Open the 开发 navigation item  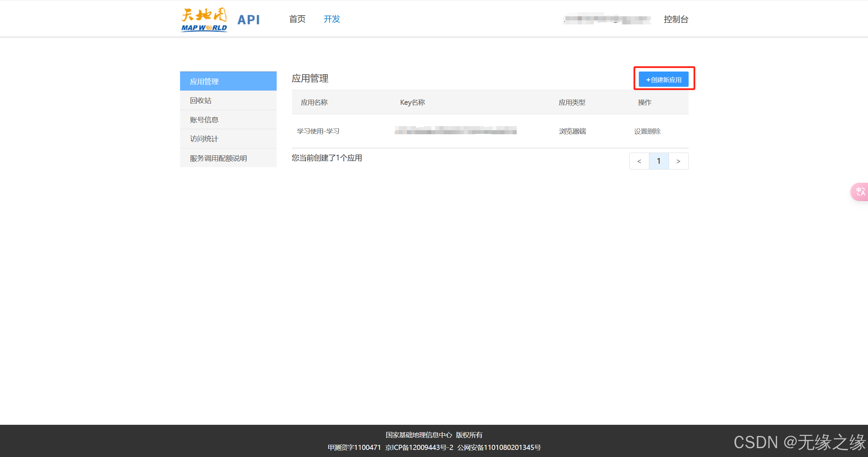332,19
